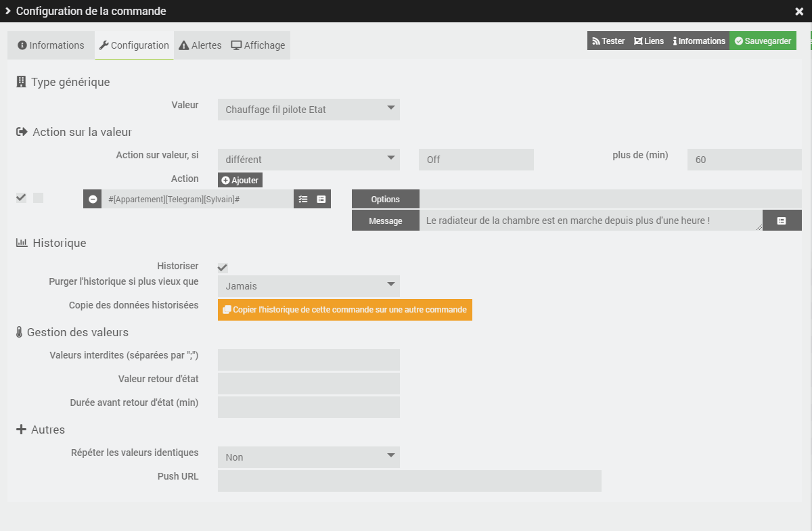The width and height of the screenshot is (812, 531).
Task: Remove the Telegram action with minus icon
Action: (x=93, y=199)
